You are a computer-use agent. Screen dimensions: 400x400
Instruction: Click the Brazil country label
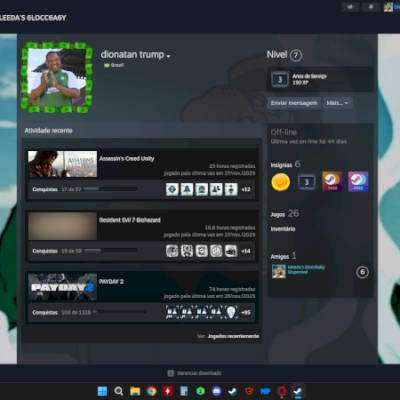[114, 65]
